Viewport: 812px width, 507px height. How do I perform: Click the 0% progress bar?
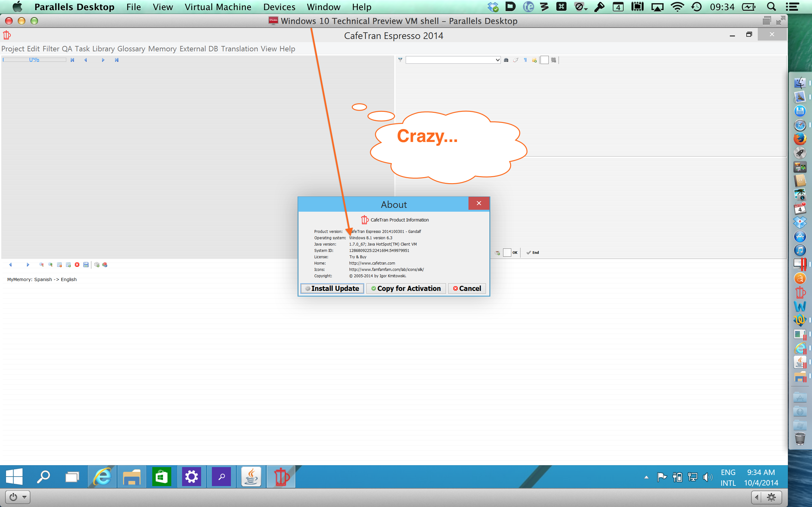tap(34, 60)
